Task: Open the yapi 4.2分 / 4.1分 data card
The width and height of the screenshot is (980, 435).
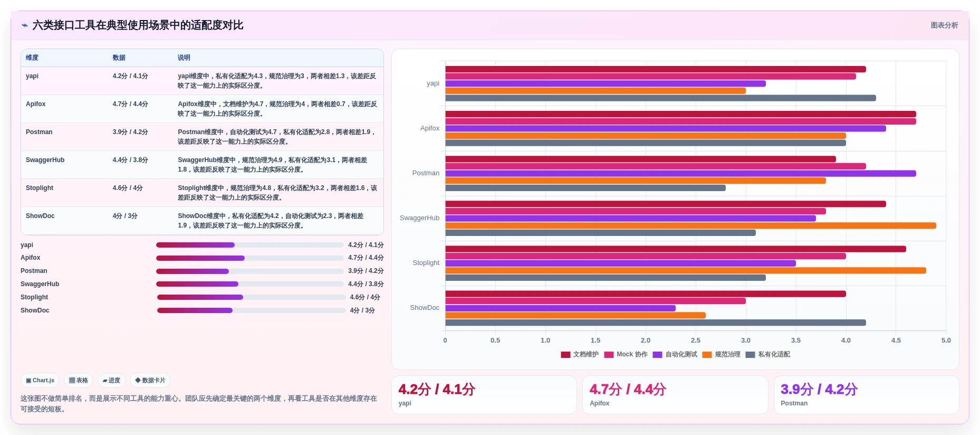Action: click(x=484, y=395)
